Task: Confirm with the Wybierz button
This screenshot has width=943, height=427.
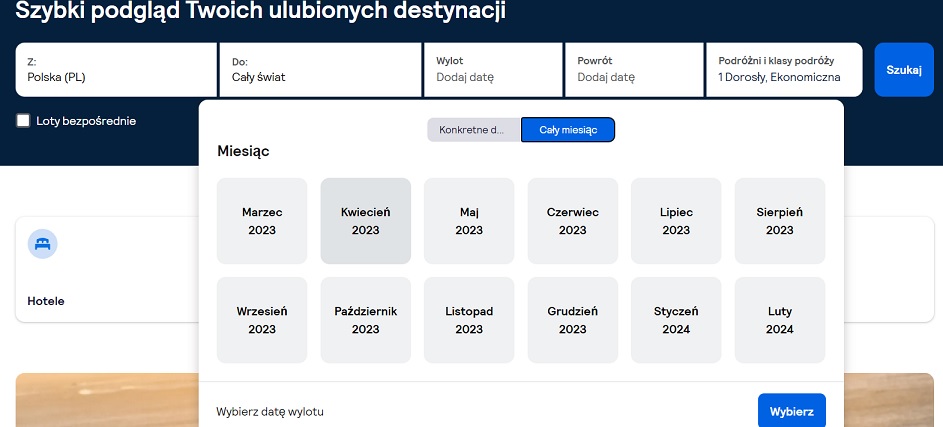Action: tap(791, 411)
